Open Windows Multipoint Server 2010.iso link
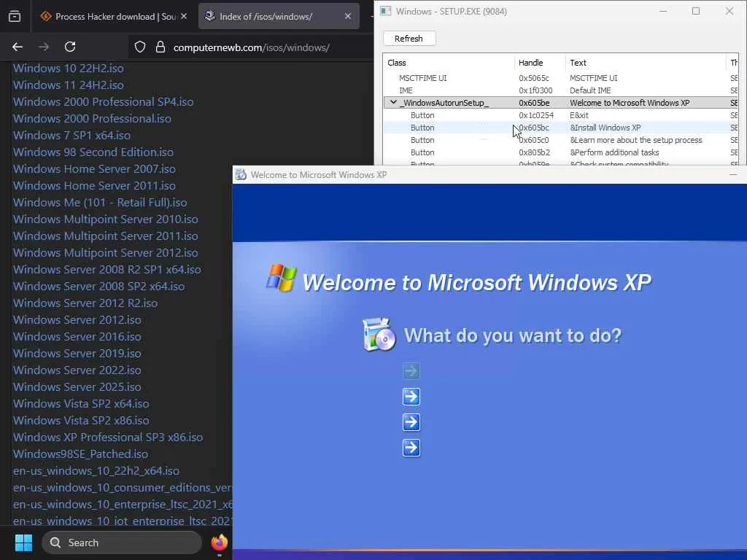Viewport: 747px width, 560px height. pyautogui.click(x=105, y=219)
